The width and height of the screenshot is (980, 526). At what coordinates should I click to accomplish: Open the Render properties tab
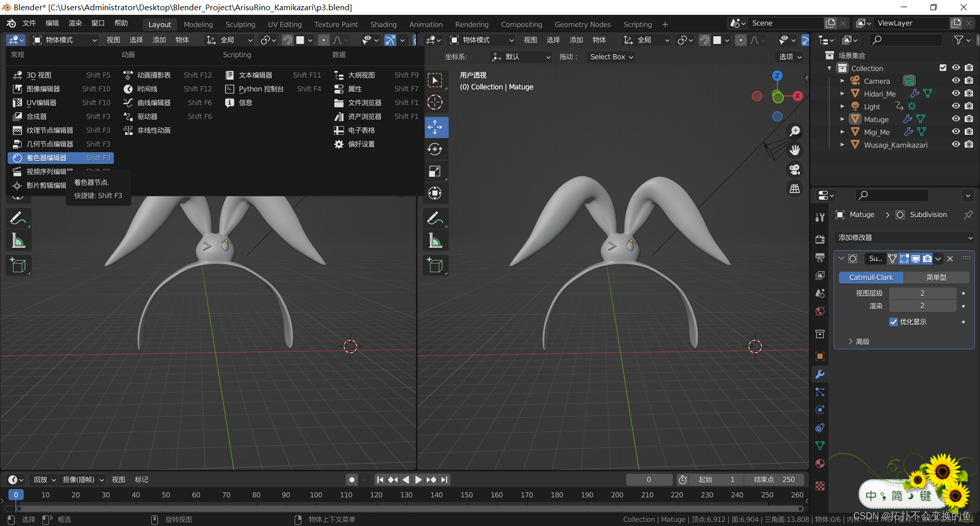pos(820,239)
